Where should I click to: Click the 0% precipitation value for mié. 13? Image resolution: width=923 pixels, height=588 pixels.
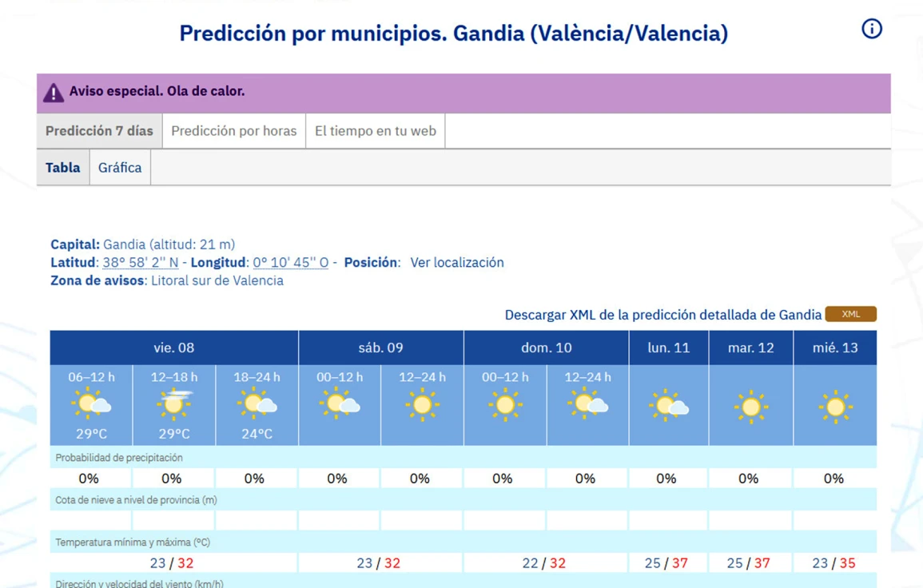click(833, 479)
